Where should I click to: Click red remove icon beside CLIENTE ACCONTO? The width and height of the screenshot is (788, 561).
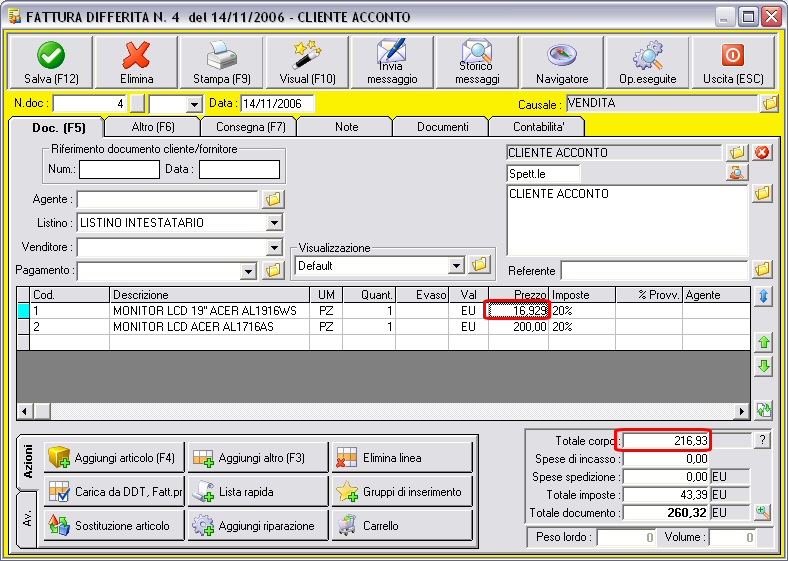click(762, 153)
